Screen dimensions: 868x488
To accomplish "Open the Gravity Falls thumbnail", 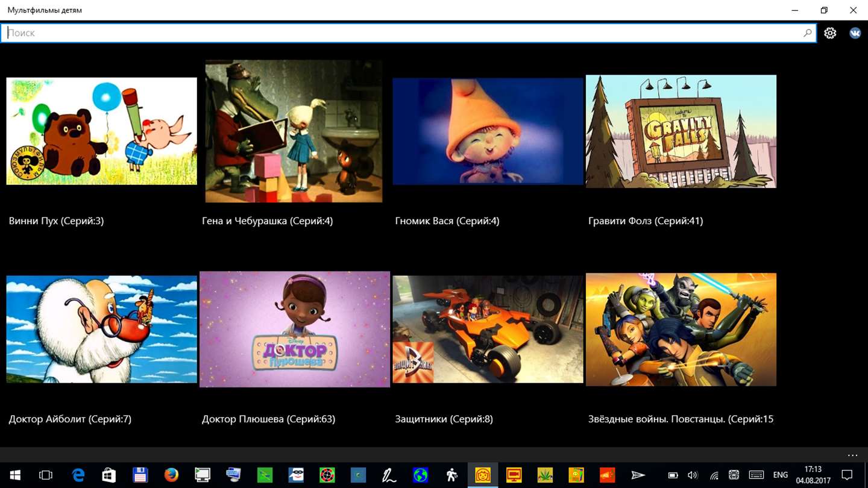I will click(x=681, y=131).
